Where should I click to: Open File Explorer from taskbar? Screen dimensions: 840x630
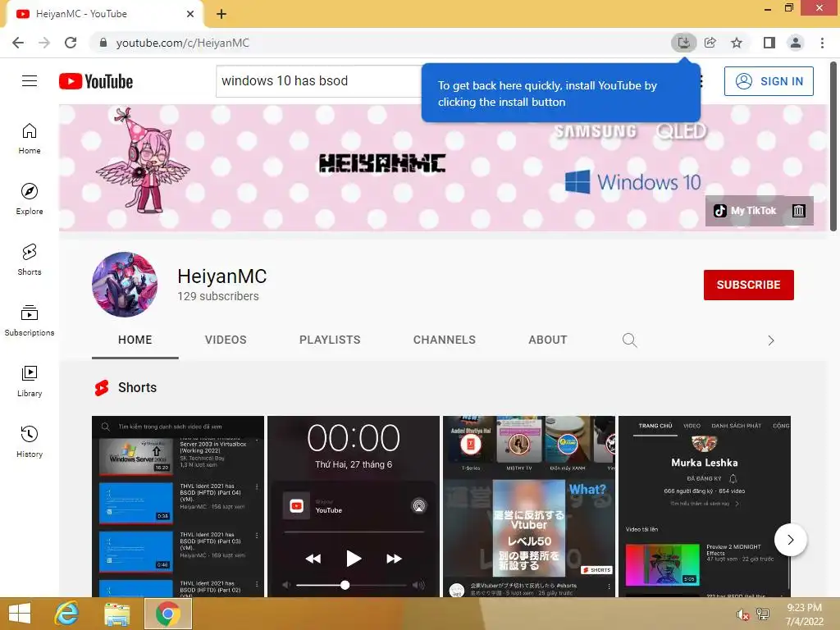pos(116,614)
